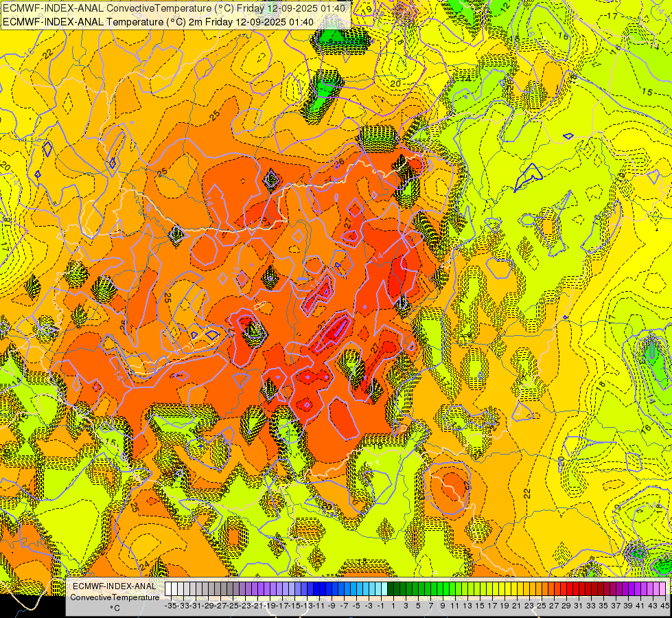Click the 3 value in the color legend

(406, 606)
